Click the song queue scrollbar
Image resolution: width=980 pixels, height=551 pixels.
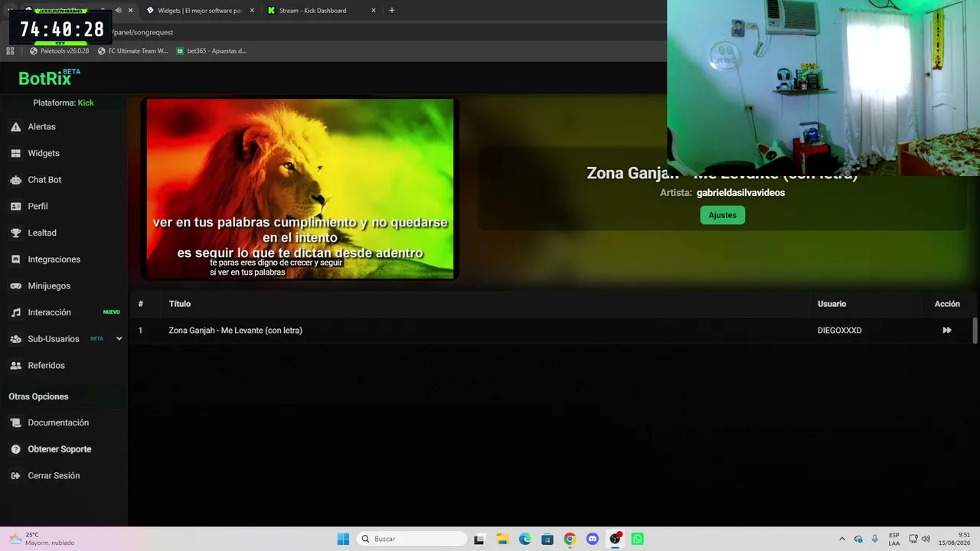click(975, 331)
